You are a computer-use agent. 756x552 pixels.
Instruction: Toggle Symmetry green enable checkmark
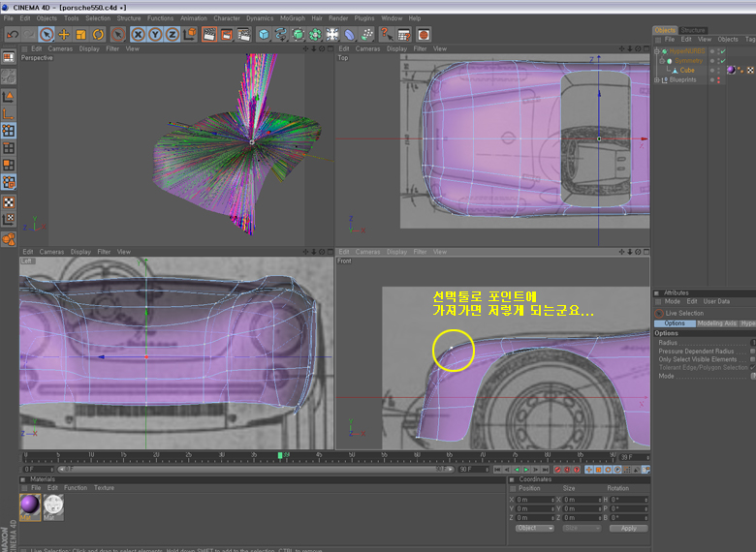tap(723, 61)
